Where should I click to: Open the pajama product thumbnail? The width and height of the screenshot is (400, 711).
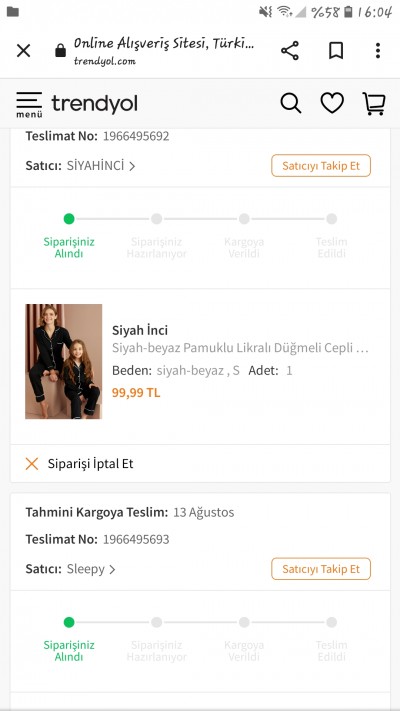pyautogui.click(x=63, y=361)
